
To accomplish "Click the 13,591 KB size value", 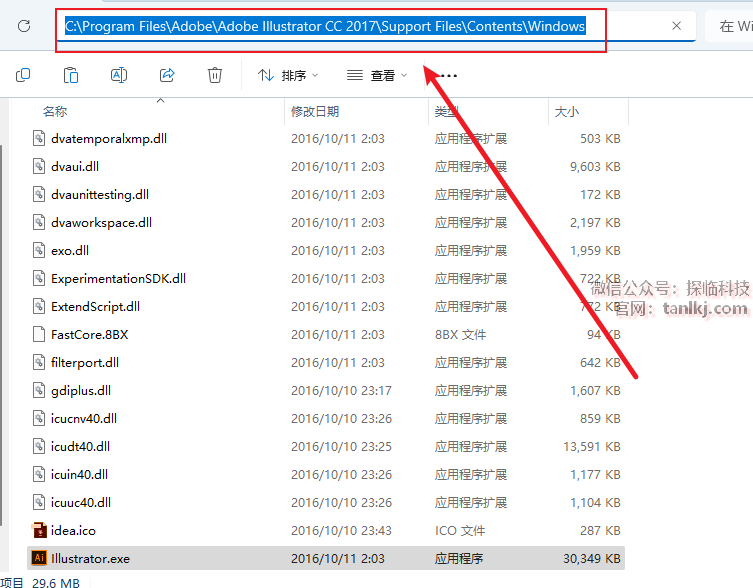I will pyautogui.click(x=592, y=447).
